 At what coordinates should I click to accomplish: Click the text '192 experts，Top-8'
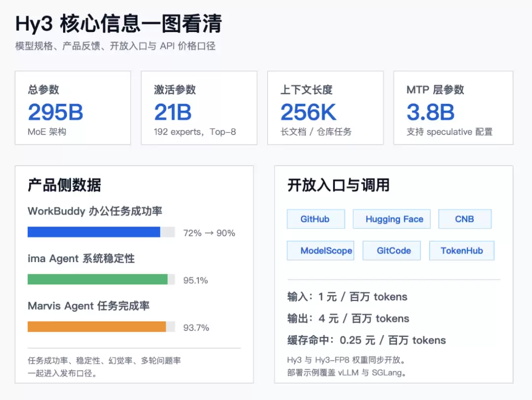[x=195, y=132]
